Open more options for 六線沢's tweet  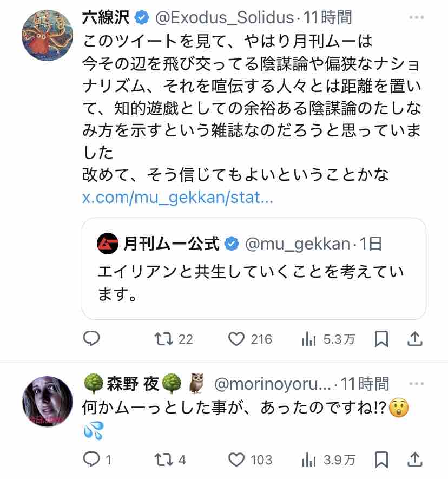click(x=417, y=17)
